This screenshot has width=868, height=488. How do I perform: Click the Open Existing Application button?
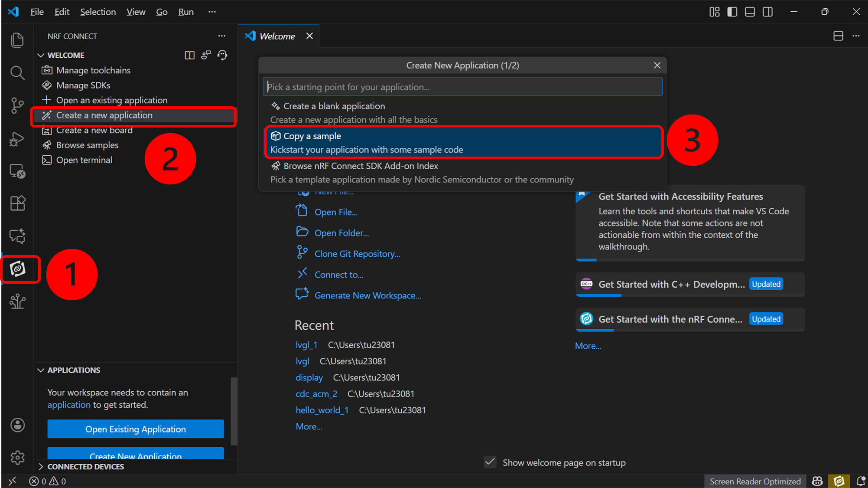click(x=136, y=429)
